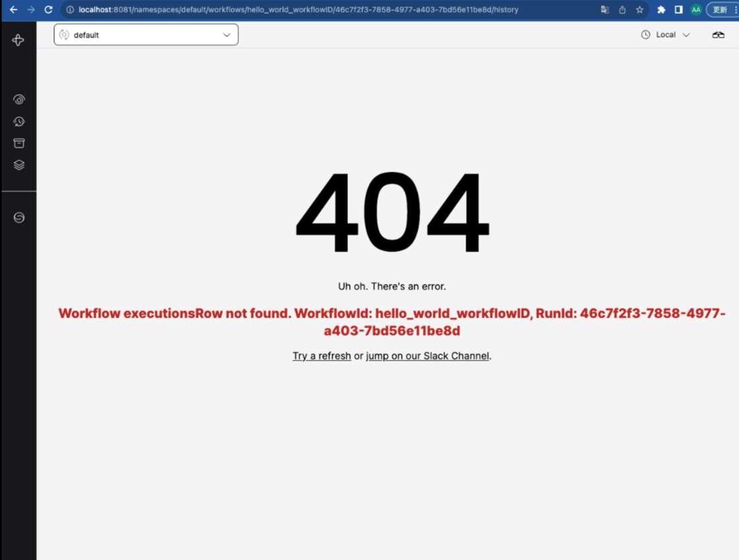
Task: Toggle the browser side panel open
Action: [x=678, y=10]
